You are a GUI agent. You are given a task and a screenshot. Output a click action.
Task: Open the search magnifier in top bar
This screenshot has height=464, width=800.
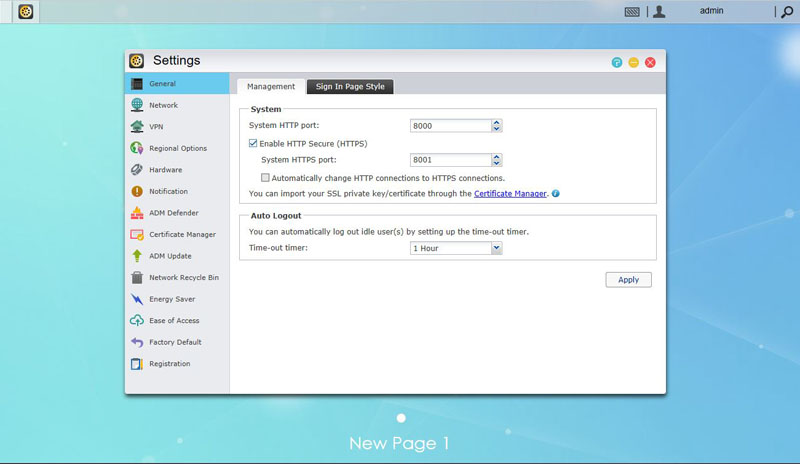(x=786, y=12)
